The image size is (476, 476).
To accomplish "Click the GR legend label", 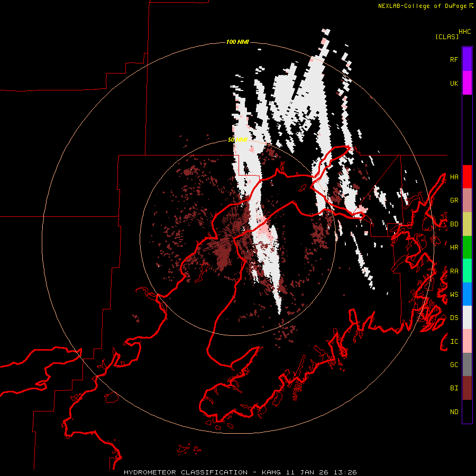I will [x=454, y=200].
